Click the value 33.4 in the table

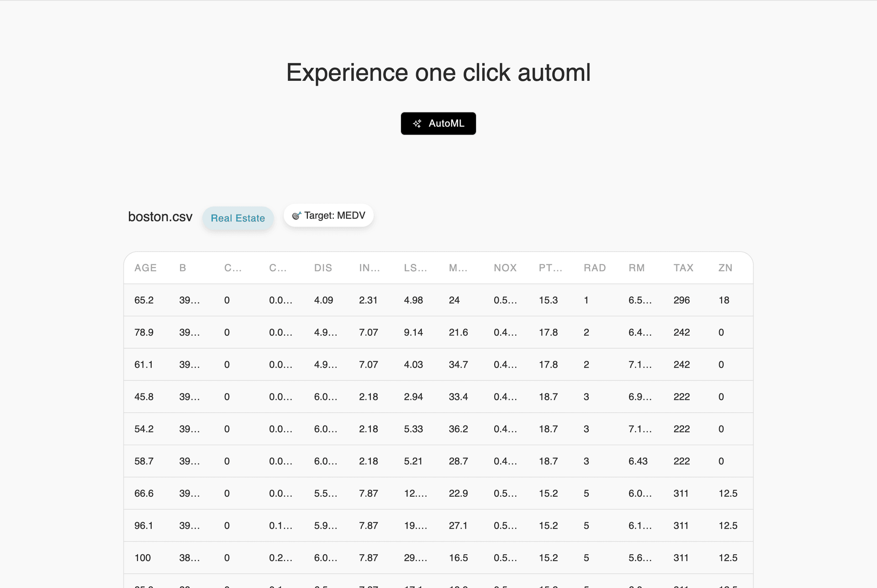[x=458, y=397]
